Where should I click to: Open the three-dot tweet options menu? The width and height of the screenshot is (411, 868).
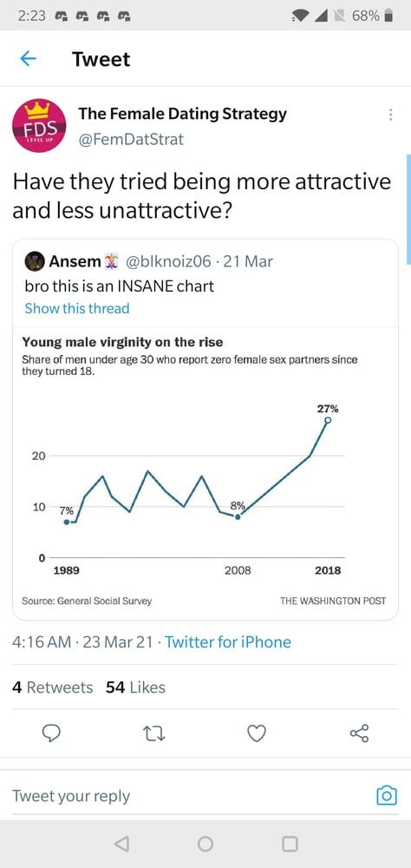pyautogui.click(x=390, y=115)
